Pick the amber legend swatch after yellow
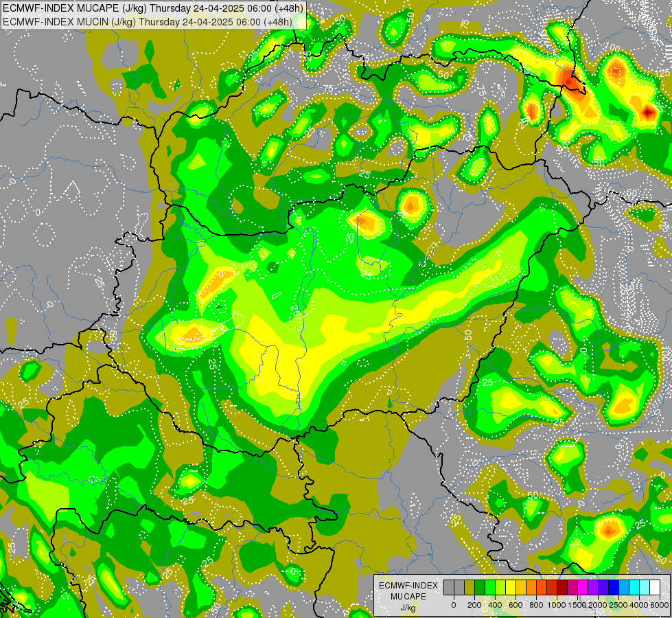This screenshot has width=672, height=618. tap(521, 588)
